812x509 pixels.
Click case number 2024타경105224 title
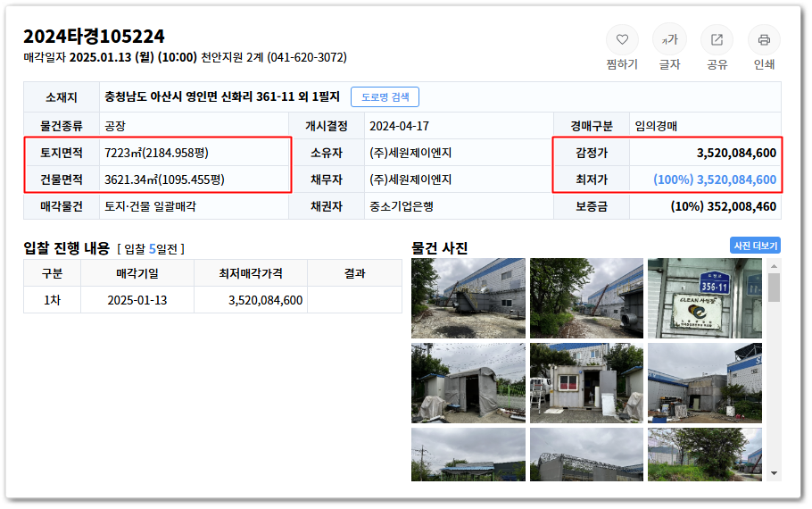(x=94, y=37)
